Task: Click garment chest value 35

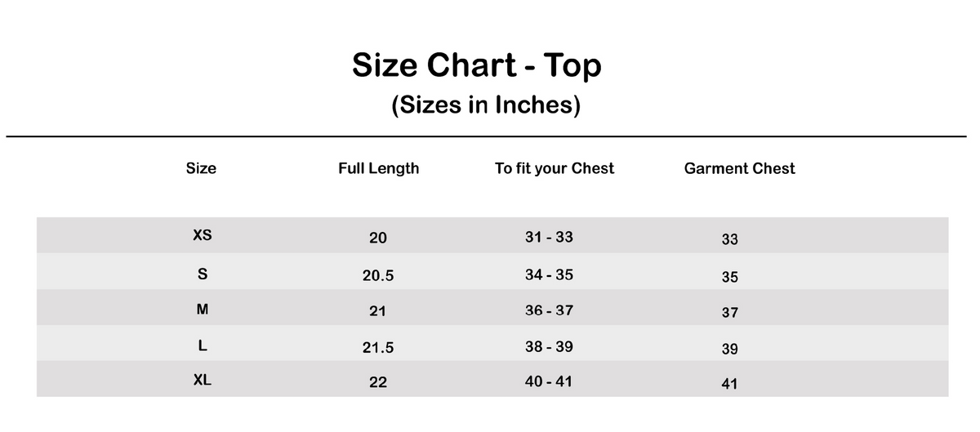Action: click(x=730, y=277)
